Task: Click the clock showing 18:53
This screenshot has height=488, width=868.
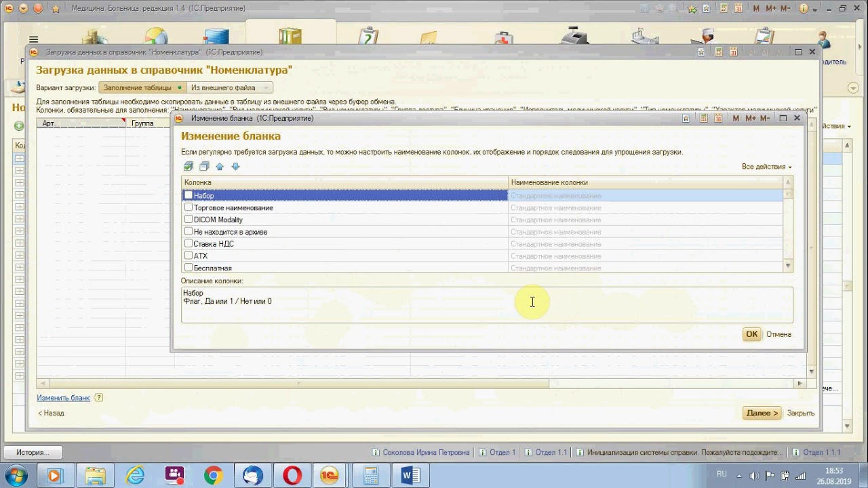Action: pyautogui.click(x=834, y=471)
